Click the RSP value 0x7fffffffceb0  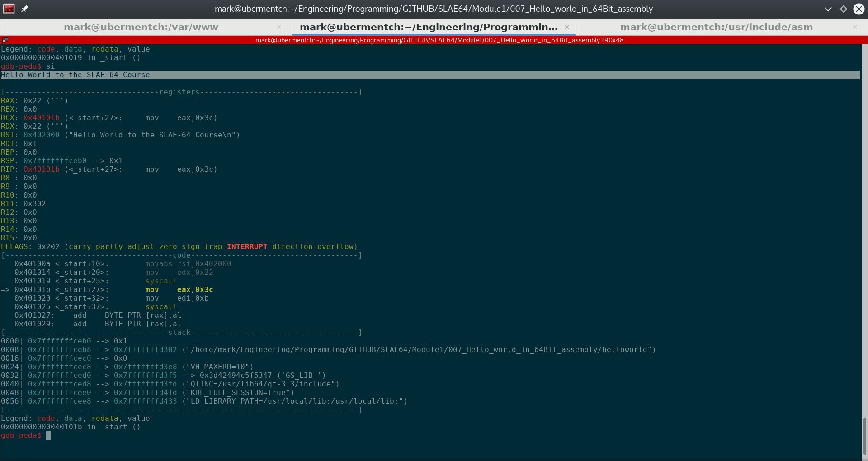click(x=55, y=161)
